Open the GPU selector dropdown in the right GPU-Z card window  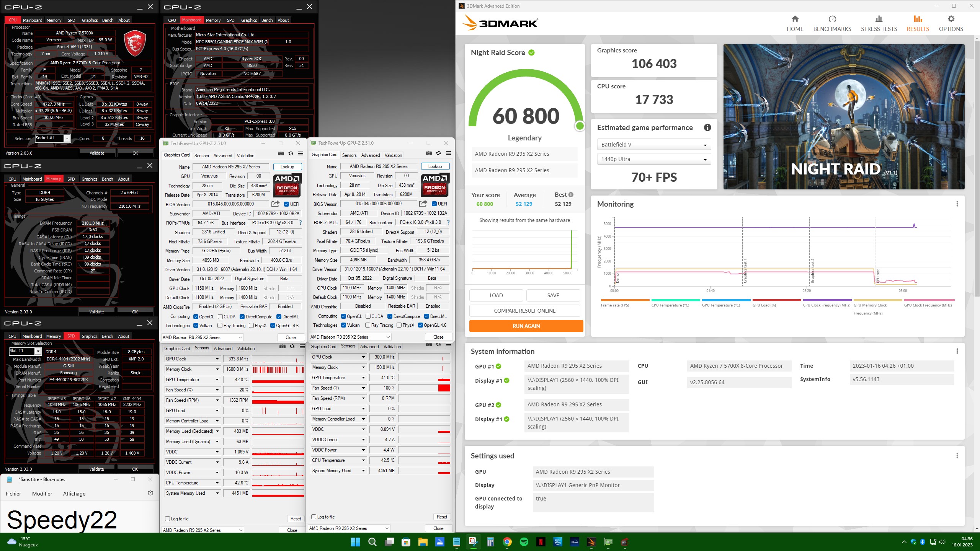(x=350, y=337)
